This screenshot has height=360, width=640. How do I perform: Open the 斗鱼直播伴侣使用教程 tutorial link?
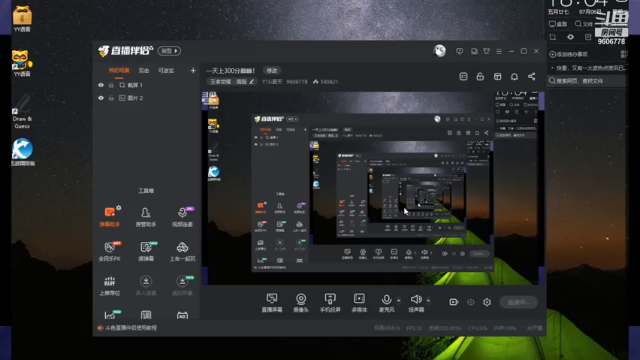coord(131,328)
